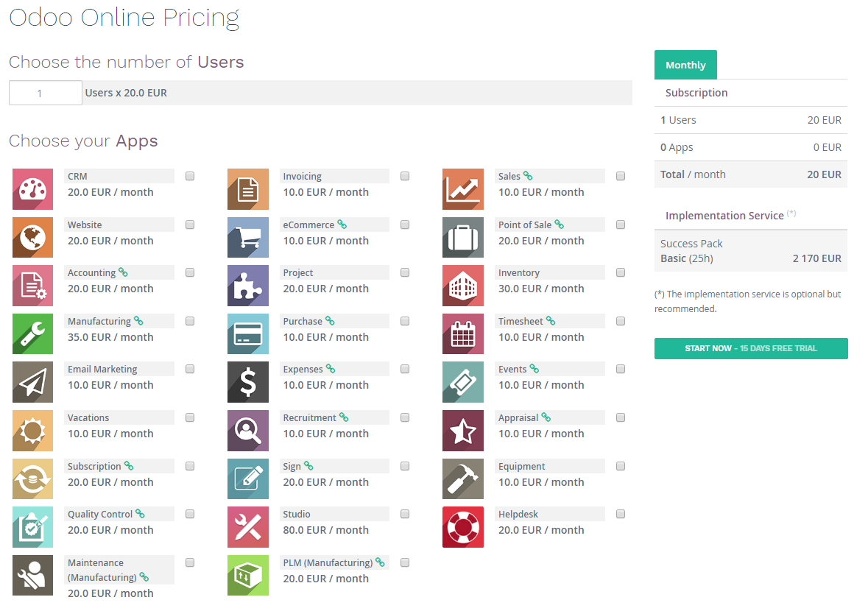Image resolution: width=868 pixels, height=611 pixels.
Task: Click the Quality Control clipboard icon
Action: 32,527
